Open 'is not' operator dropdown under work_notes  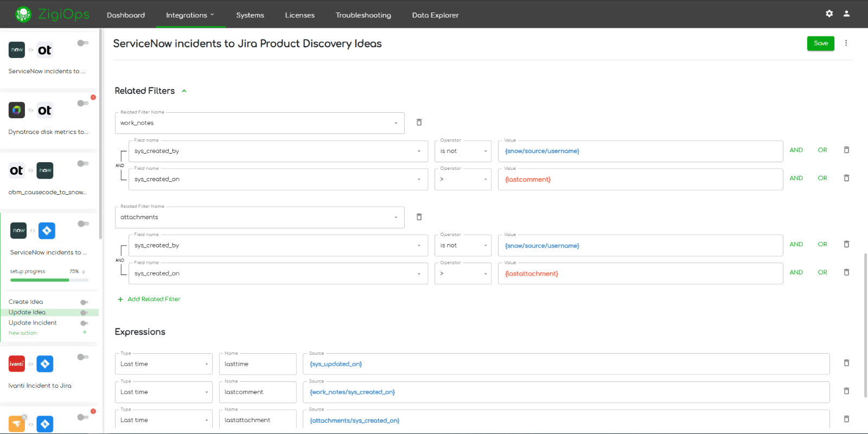pyautogui.click(x=463, y=151)
